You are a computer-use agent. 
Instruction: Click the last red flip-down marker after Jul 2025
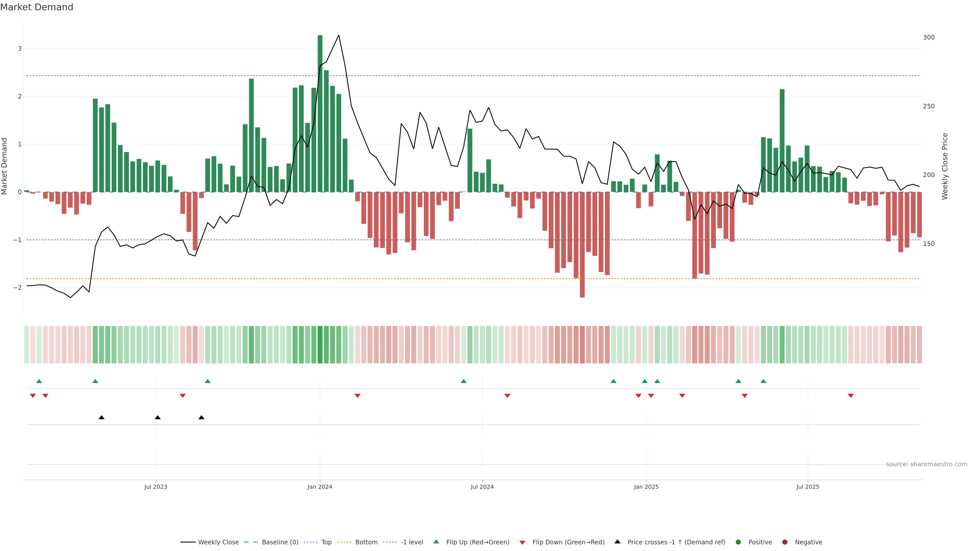[x=851, y=396]
